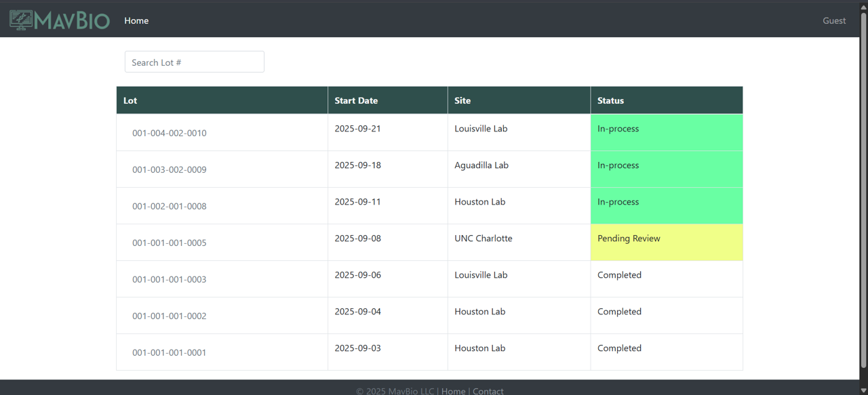Screen dimensions: 868x395
Task: Open lot 001-001-001-0003
Action: click(x=169, y=279)
